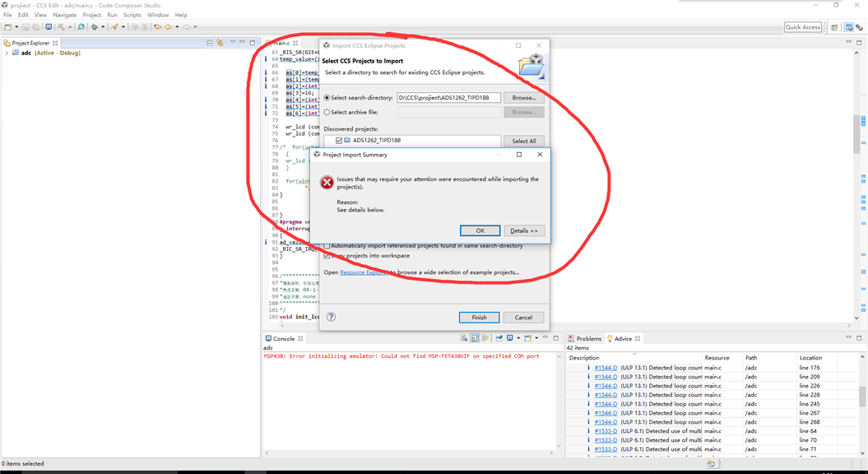
Task: Open the Display Selected Console dropdown arrow
Action: pyautogui.click(x=518, y=338)
